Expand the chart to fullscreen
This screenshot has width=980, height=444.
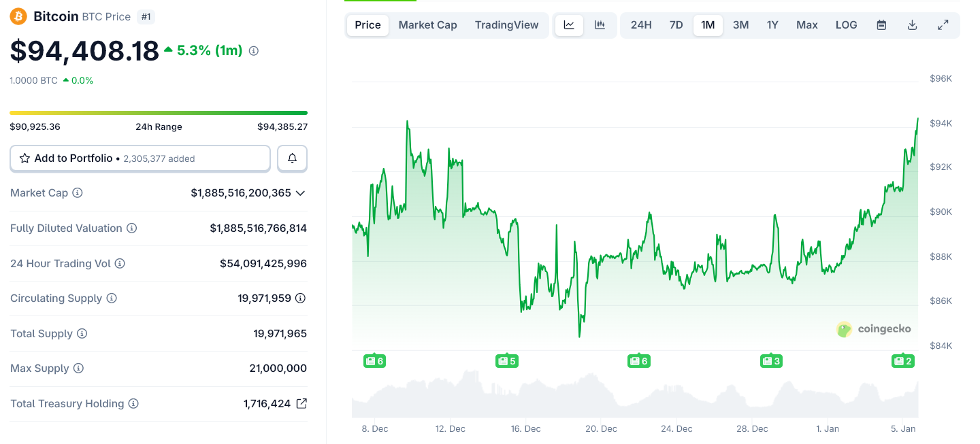pyautogui.click(x=943, y=24)
